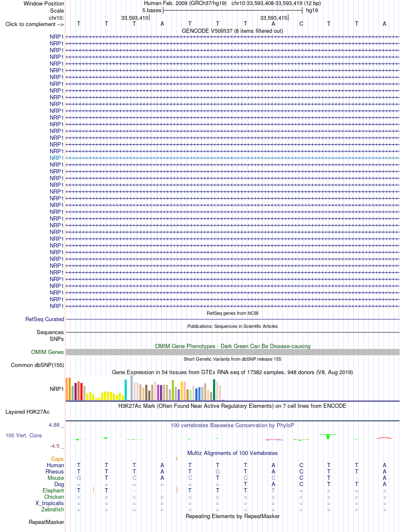Click the Layered H3K27Ac track label
Screen dimensions: 400x532
(27, 412)
